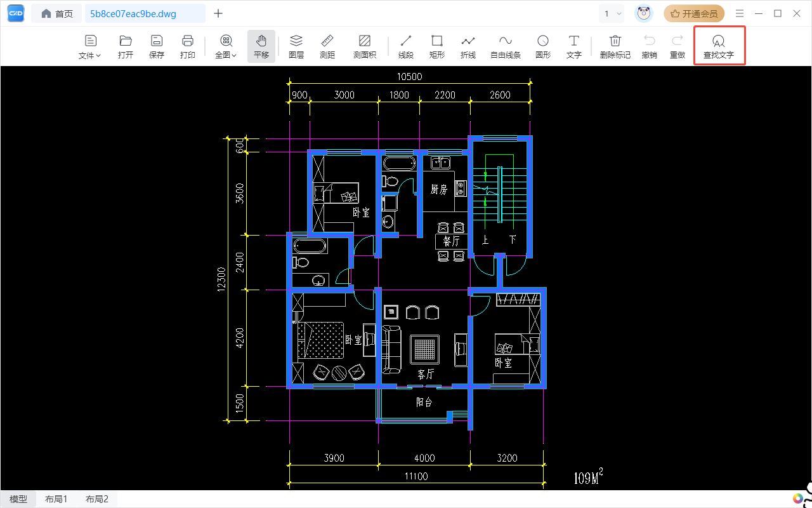The width and height of the screenshot is (812, 508).
Task: Open the 文件 (File) menu
Action: [x=90, y=47]
